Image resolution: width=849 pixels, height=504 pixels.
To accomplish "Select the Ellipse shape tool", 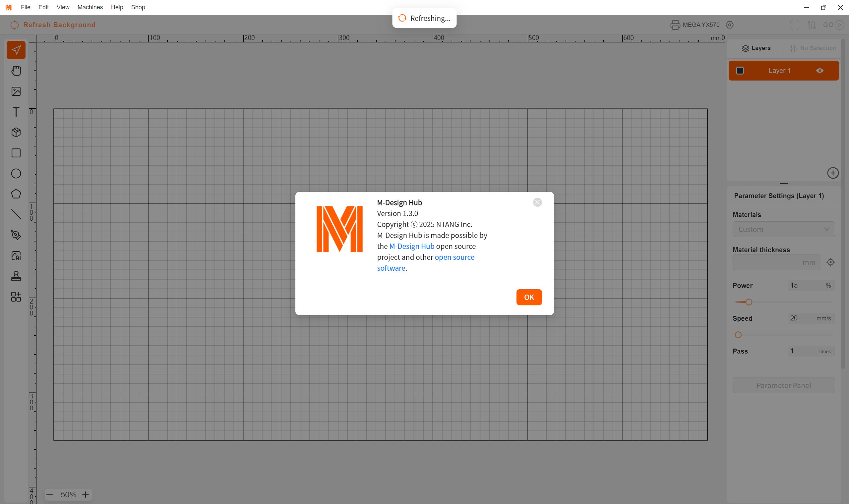I will [16, 174].
